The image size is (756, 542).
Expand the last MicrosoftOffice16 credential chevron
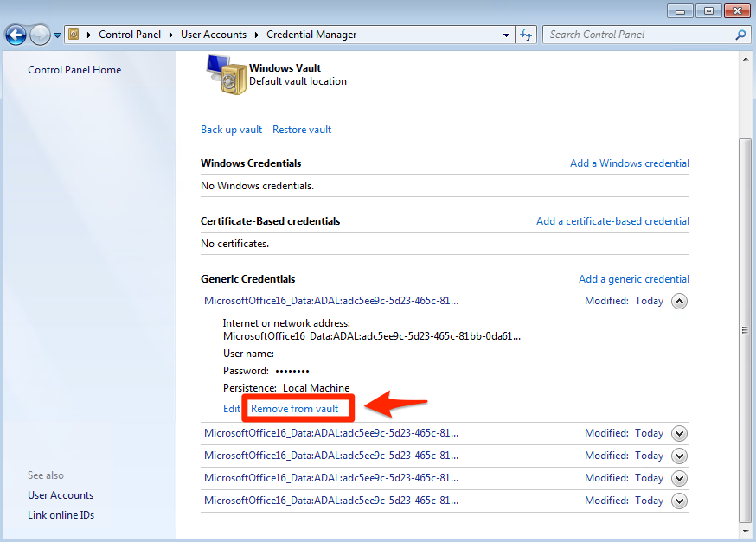pyautogui.click(x=679, y=501)
